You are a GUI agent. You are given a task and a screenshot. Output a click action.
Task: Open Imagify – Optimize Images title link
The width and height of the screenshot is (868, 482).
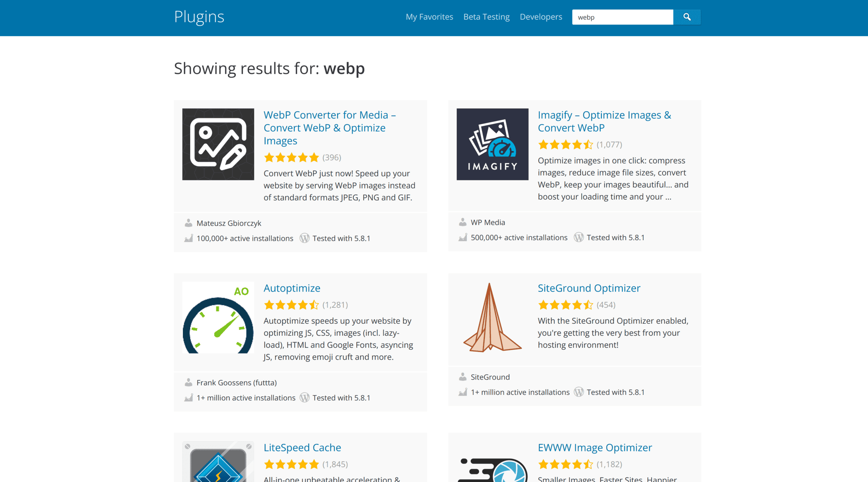point(604,121)
